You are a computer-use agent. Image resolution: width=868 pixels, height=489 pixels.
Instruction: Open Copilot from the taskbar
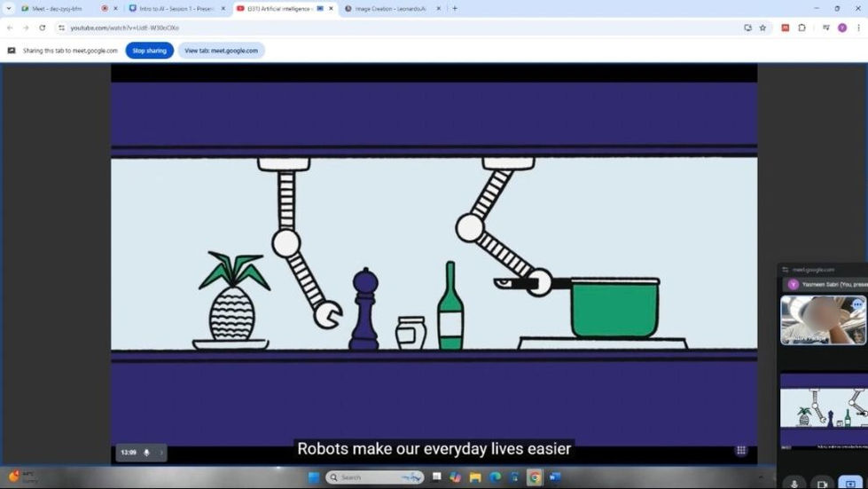[456, 477]
